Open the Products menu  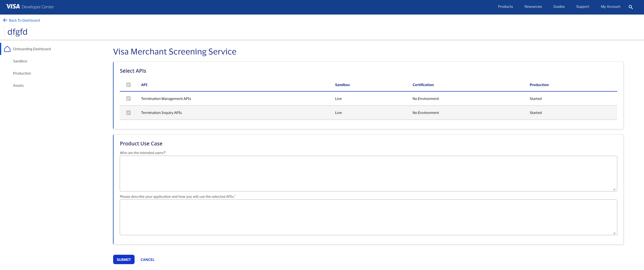point(505,7)
